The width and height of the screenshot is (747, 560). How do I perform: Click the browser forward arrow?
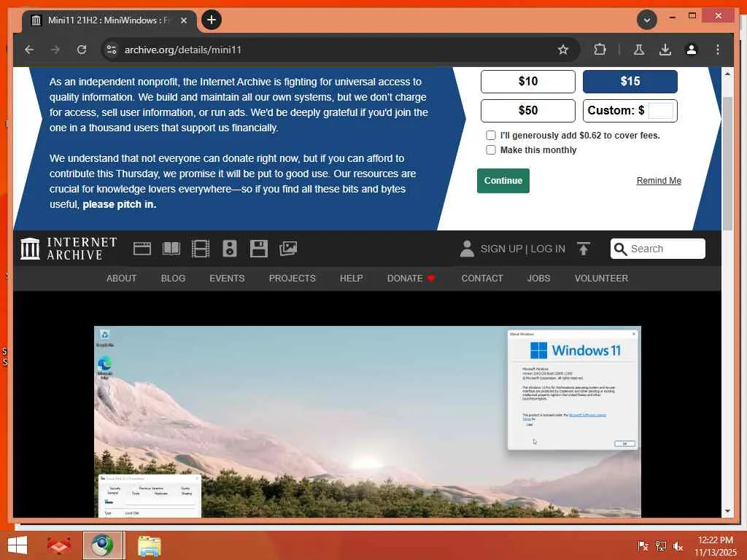point(55,50)
